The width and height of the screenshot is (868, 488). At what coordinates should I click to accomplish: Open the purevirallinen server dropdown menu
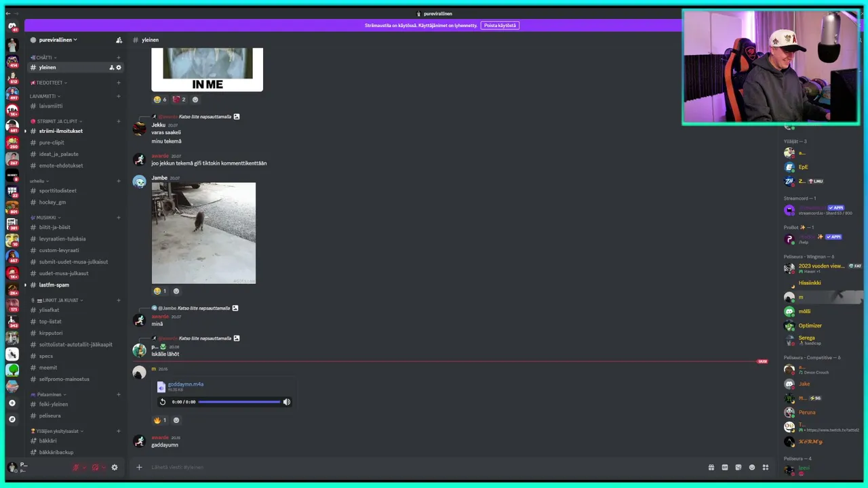click(x=58, y=40)
